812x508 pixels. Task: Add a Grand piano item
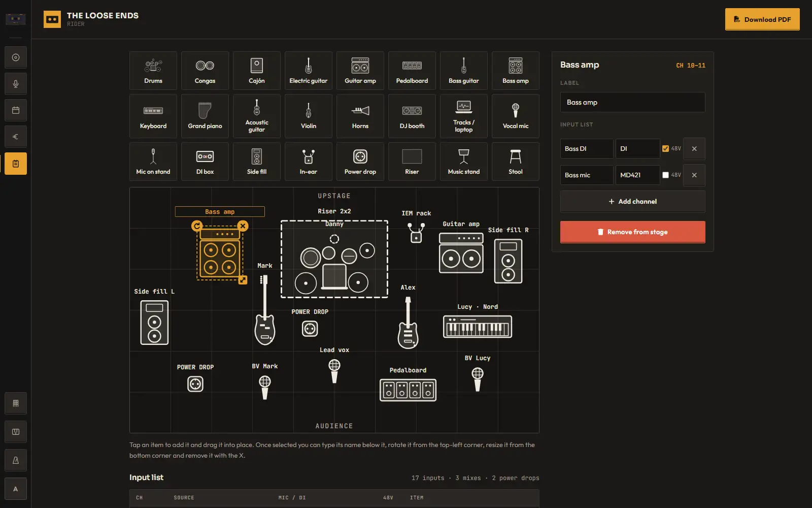pos(205,116)
